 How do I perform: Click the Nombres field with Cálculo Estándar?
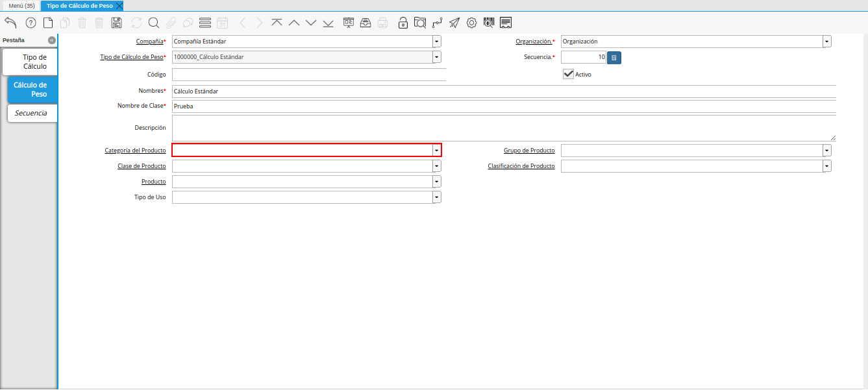tap(504, 91)
